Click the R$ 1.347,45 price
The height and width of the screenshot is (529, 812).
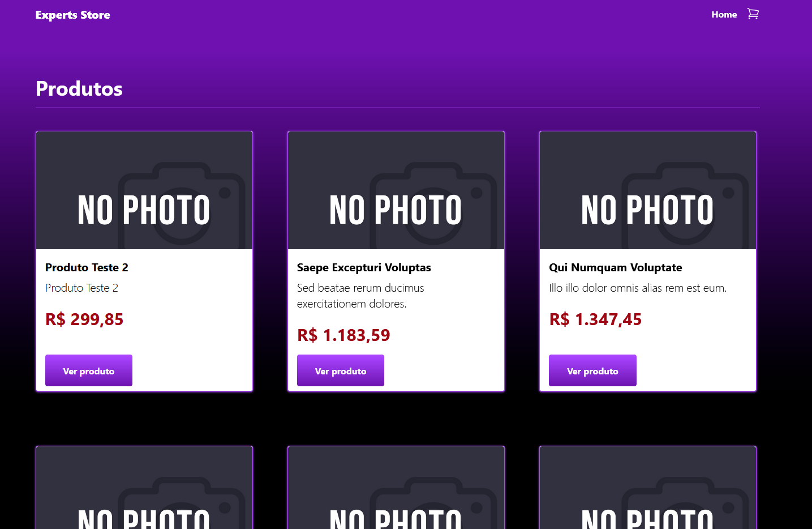(595, 319)
